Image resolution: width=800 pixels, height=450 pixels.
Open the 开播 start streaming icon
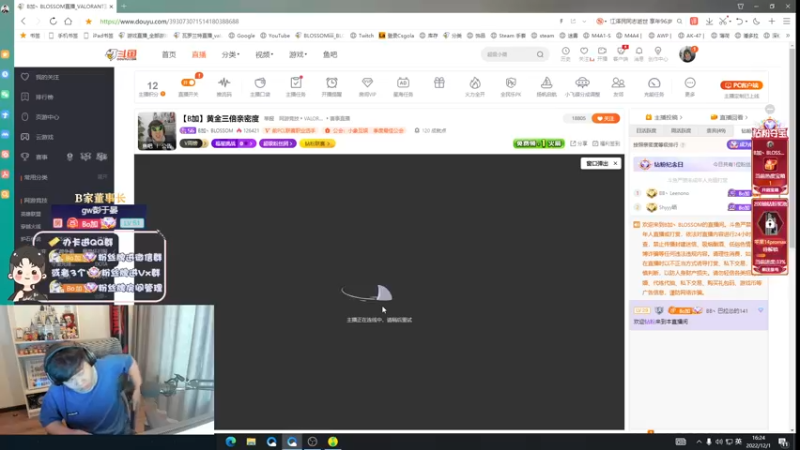(603, 54)
